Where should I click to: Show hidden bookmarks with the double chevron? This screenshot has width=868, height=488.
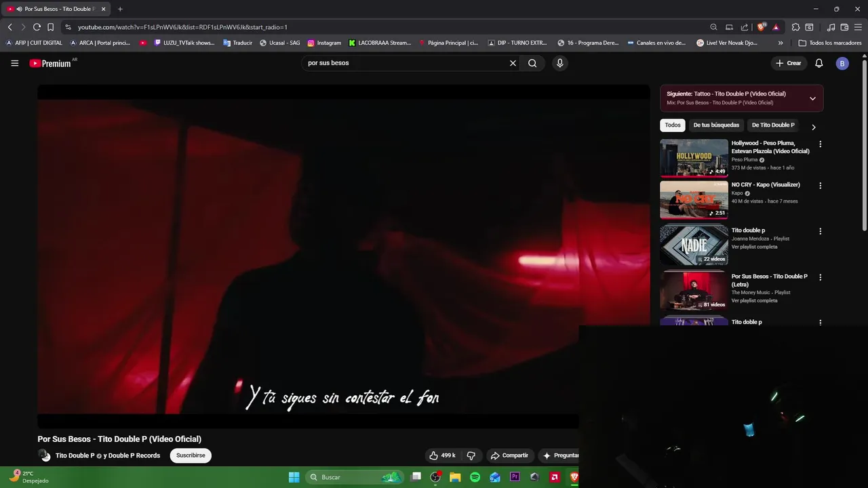[781, 43]
